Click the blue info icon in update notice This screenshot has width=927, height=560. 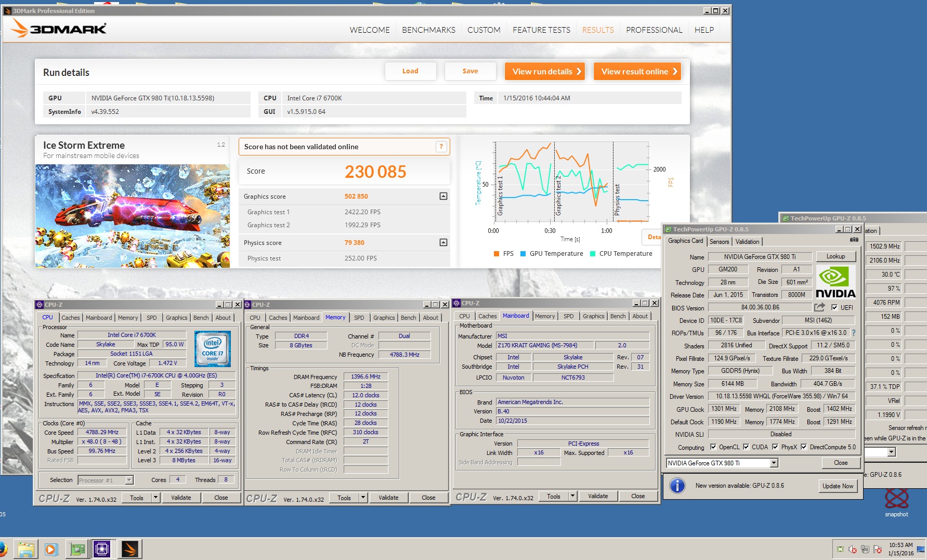677,486
